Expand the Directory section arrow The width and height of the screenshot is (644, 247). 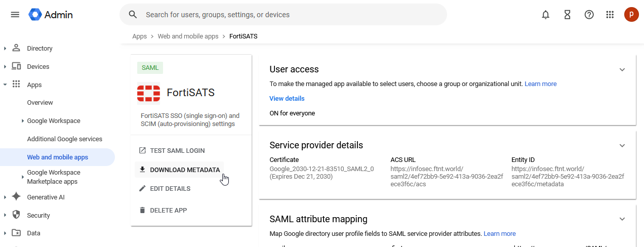pyautogui.click(x=5, y=49)
